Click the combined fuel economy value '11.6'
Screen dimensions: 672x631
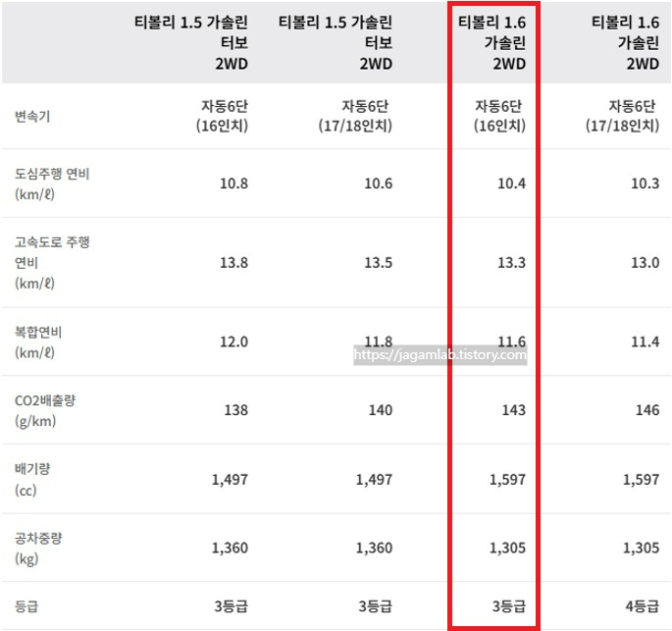point(512,342)
